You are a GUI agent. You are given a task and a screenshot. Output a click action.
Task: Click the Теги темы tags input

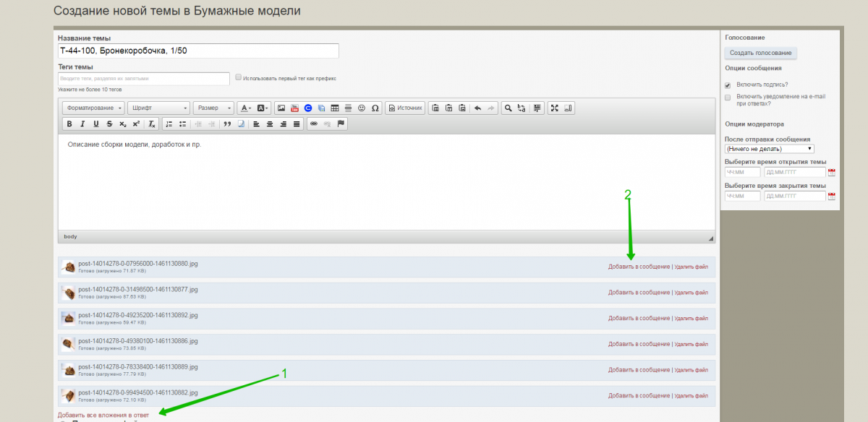click(x=143, y=78)
